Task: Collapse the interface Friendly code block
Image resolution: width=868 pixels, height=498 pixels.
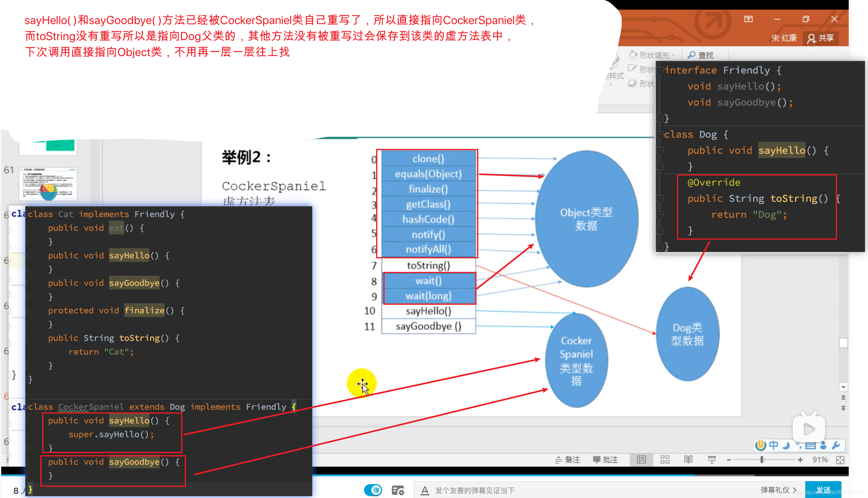Action: pyautogui.click(x=660, y=70)
